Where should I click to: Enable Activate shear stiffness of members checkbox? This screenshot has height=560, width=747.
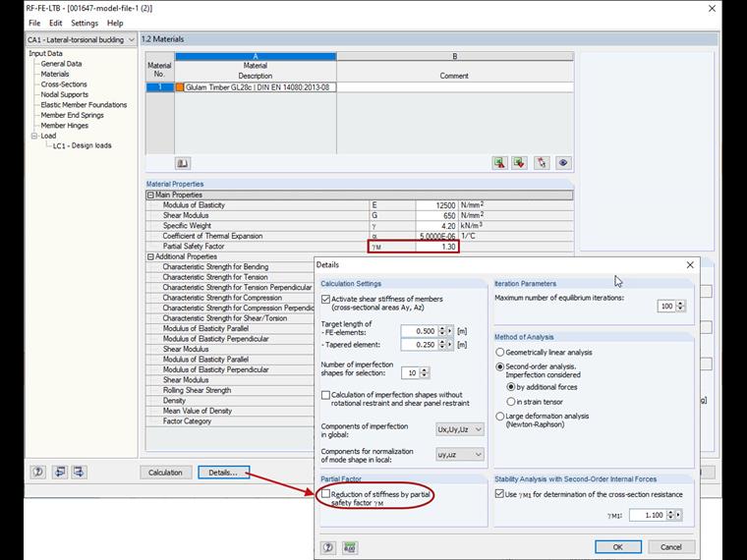tap(326, 299)
